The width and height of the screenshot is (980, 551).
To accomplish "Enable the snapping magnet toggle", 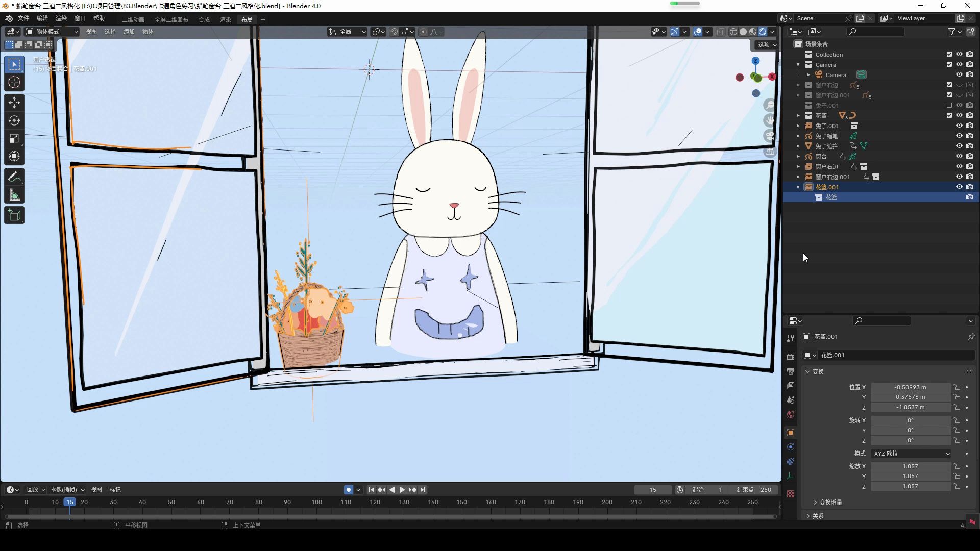I will (x=394, y=31).
